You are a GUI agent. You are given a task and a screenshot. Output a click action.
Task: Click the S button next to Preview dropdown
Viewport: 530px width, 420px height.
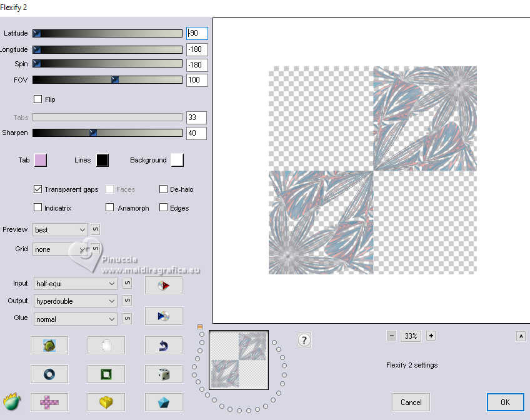pos(96,229)
